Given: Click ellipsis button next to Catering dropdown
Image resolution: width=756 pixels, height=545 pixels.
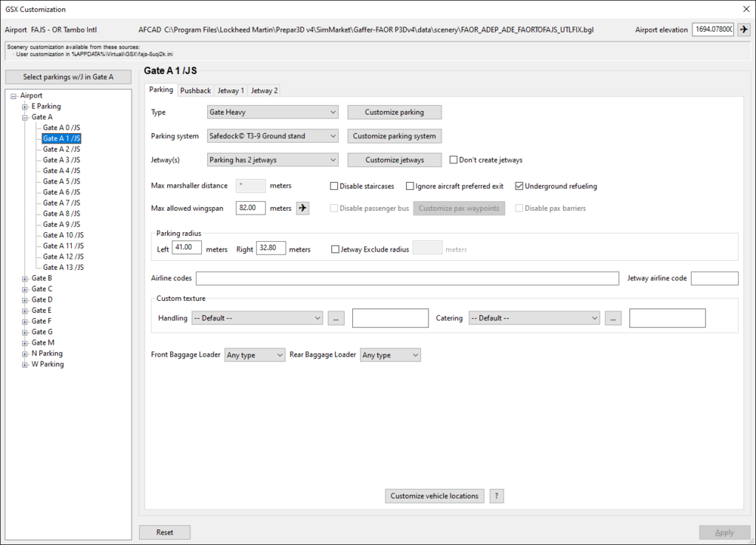Looking at the screenshot, I should (x=613, y=318).
